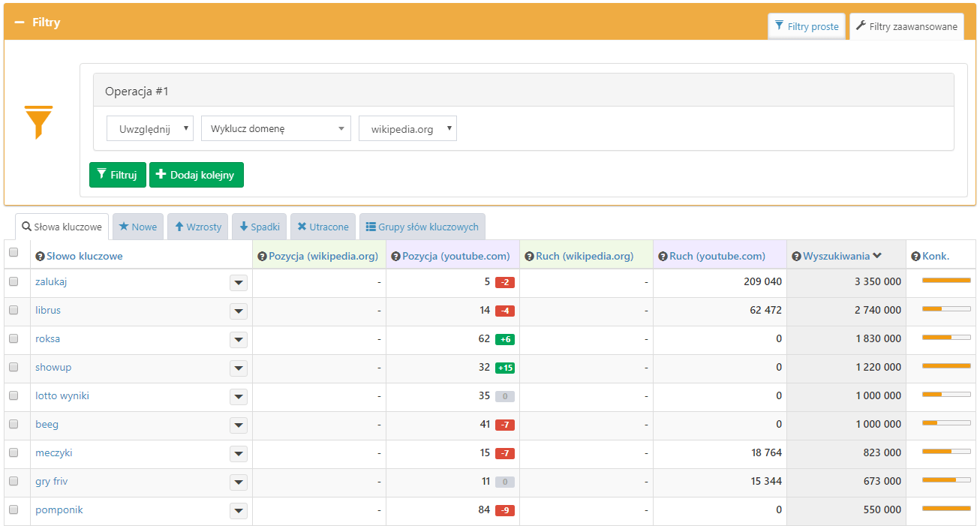Image resolution: width=980 pixels, height=526 pixels.
Task: Toggle the select-all checkbox in table header
Action: tap(14, 253)
